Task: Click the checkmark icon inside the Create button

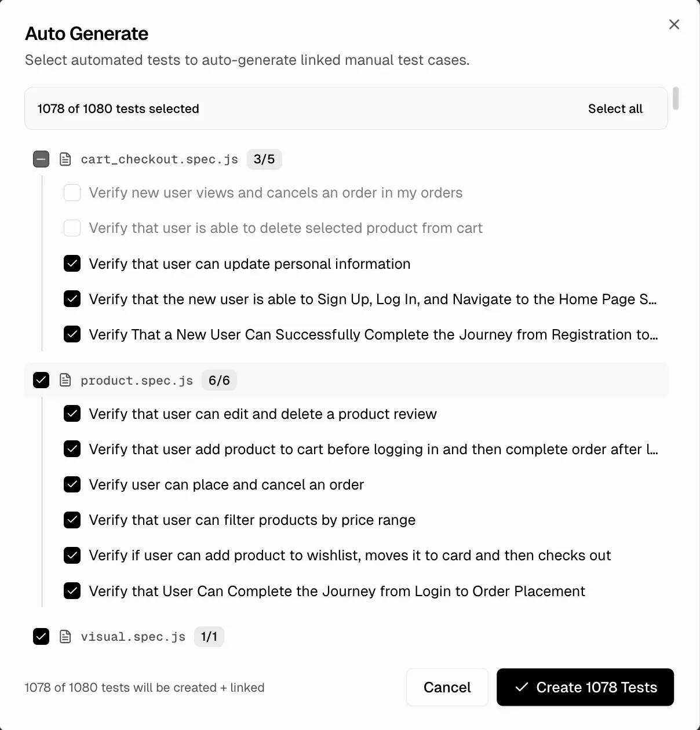Action: tap(521, 687)
